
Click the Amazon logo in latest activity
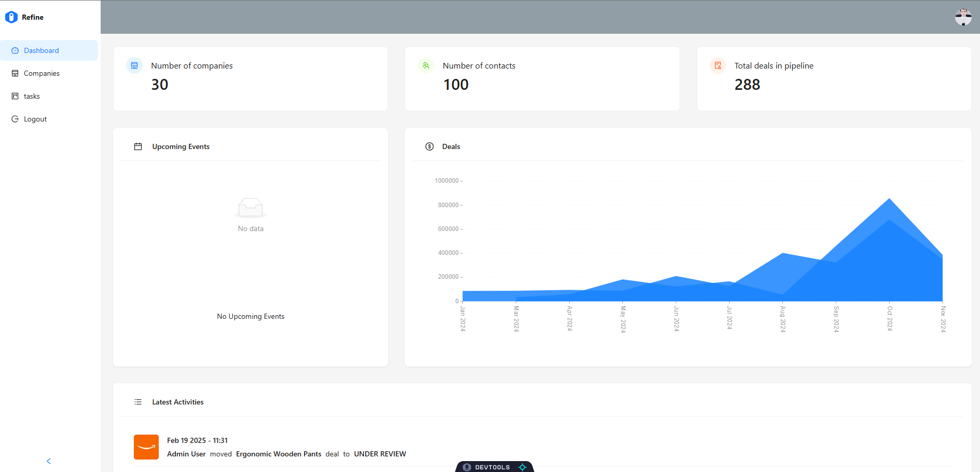146,447
